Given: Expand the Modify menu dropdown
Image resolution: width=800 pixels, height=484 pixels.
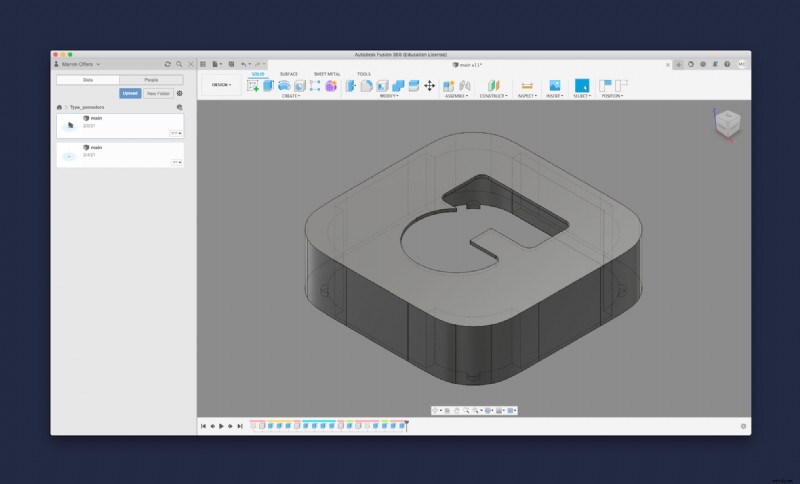Looking at the screenshot, I should tap(389, 96).
